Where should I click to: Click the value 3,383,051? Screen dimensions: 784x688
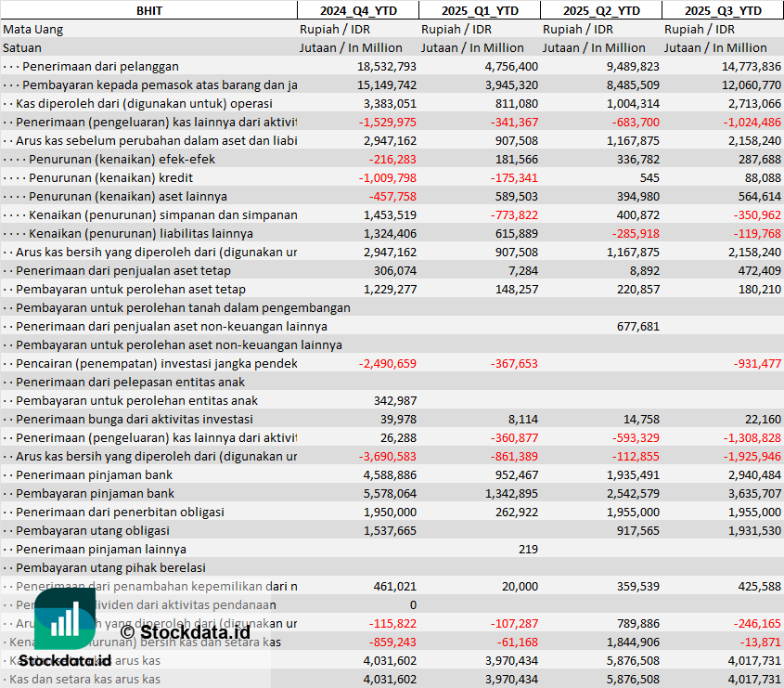point(390,104)
